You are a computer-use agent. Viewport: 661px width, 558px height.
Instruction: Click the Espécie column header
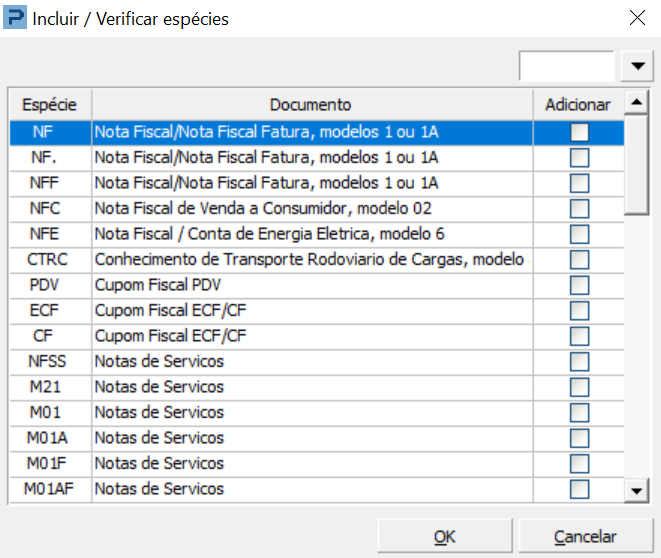[x=50, y=105]
